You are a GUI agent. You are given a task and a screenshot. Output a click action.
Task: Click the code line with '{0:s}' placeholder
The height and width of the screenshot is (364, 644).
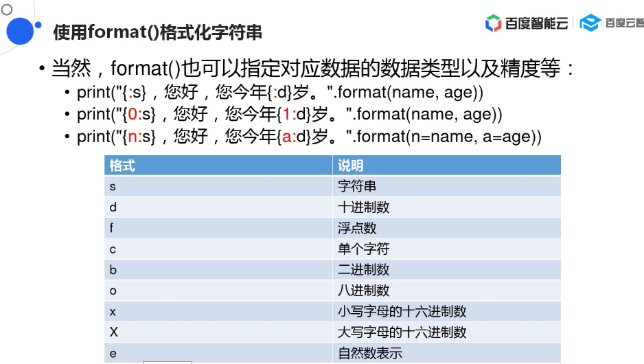pos(290,114)
